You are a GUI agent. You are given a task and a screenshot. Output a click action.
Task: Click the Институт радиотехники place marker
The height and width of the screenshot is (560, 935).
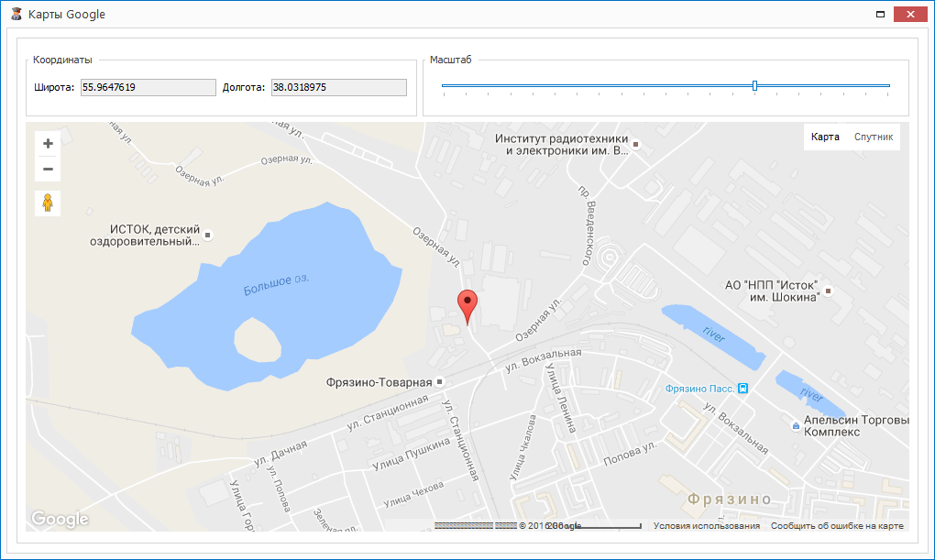pos(635,144)
